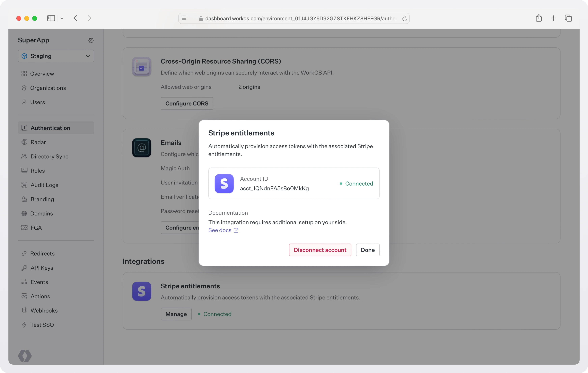Select Authentication in sidebar

click(56, 128)
